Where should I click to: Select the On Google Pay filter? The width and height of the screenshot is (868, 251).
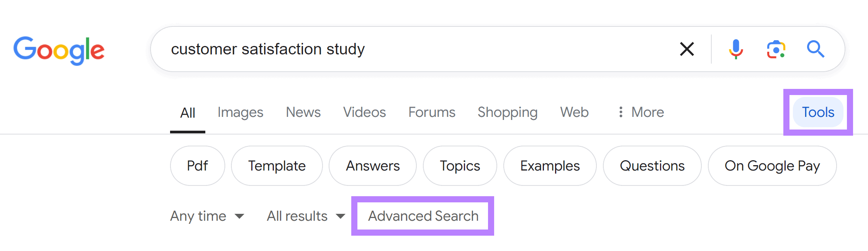tap(772, 166)
